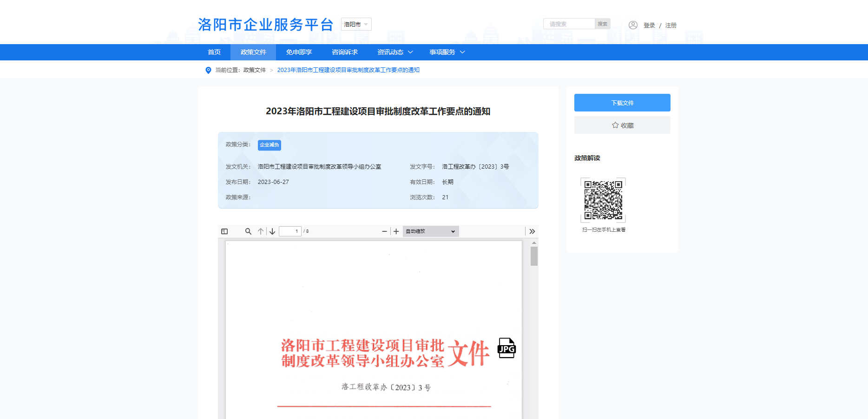Expand the 事项服务 menu

point(447,52)
